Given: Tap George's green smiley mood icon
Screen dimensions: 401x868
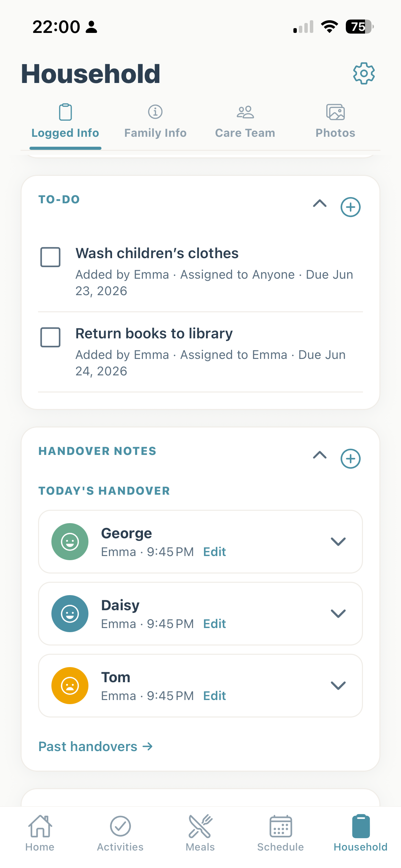Looking at the screenshot, I should coord(70,542).
